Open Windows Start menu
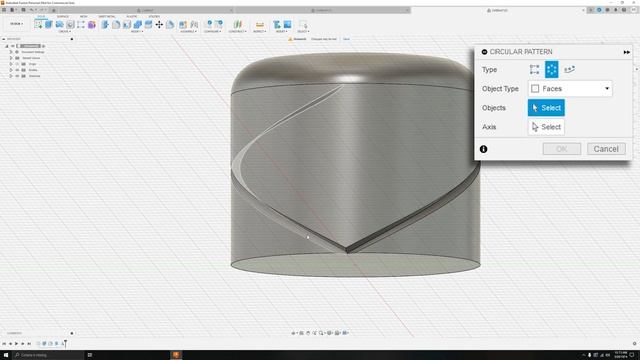This screenshot has height=360, width=640. (x=6, y=355)
